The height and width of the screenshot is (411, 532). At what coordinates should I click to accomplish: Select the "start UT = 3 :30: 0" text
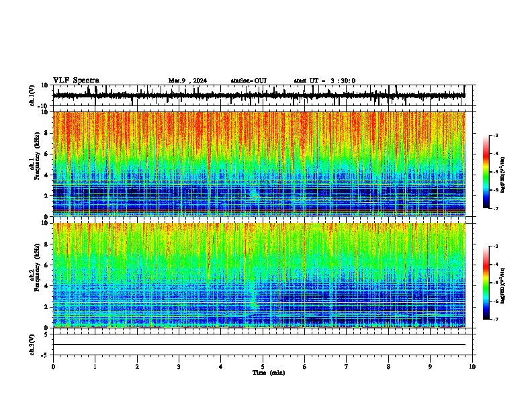coord(324,81)
